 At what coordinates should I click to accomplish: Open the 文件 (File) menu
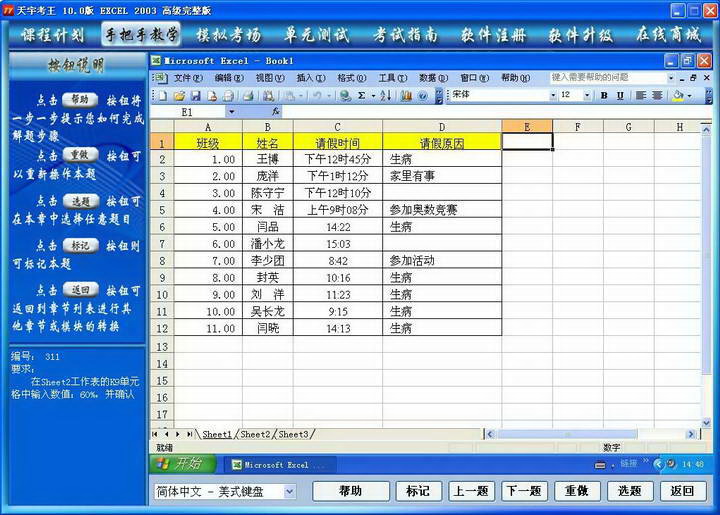tap(188, 78)
